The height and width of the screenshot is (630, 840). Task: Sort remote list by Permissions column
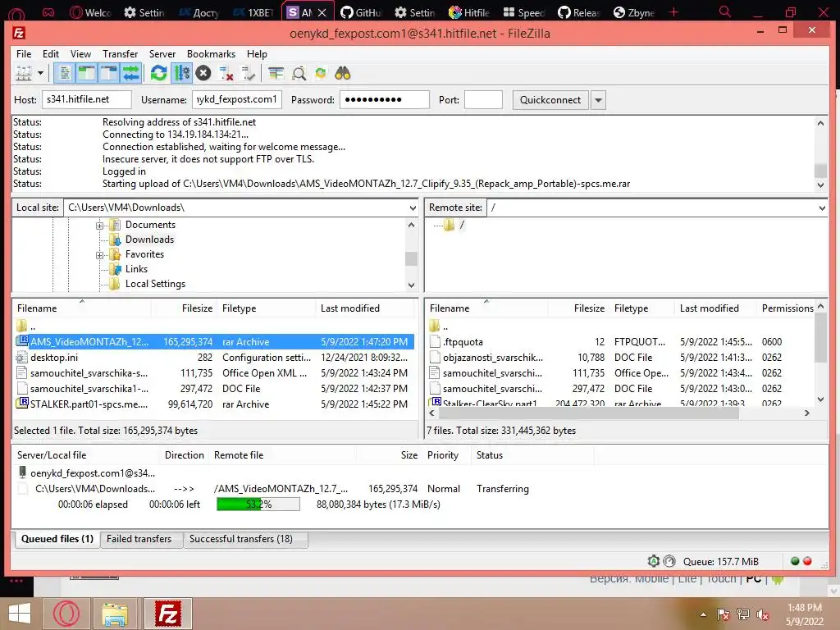point(787,308)
